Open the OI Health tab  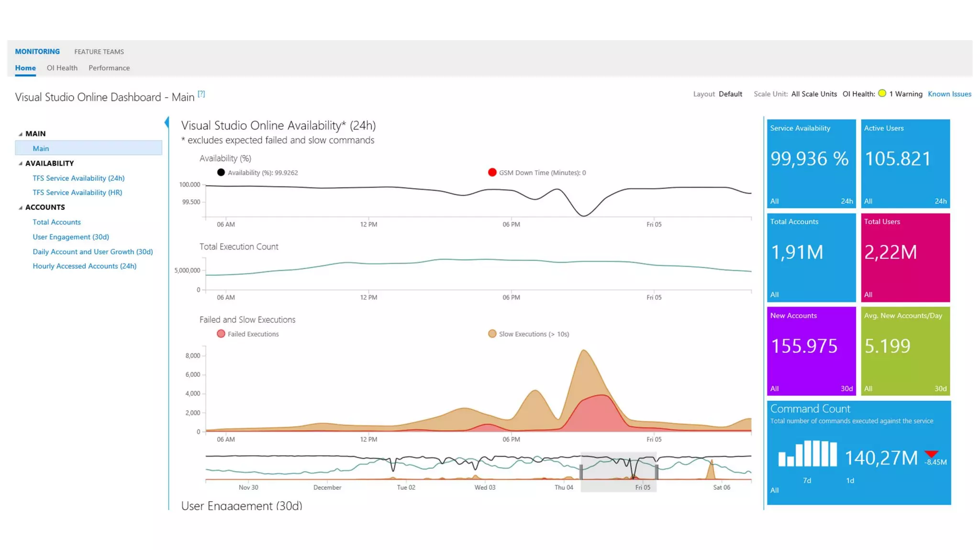coord(62,68)
